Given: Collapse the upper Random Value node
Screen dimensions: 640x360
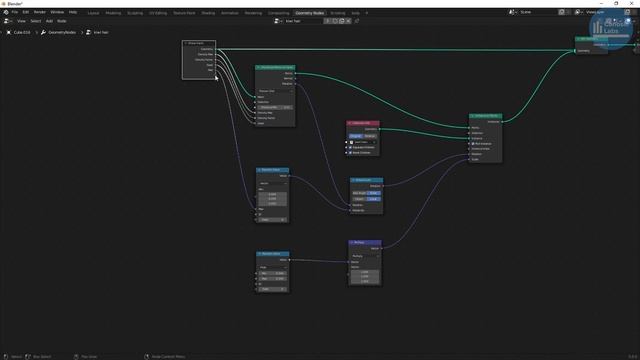Looking at the screenshot, I should (259, 170).
